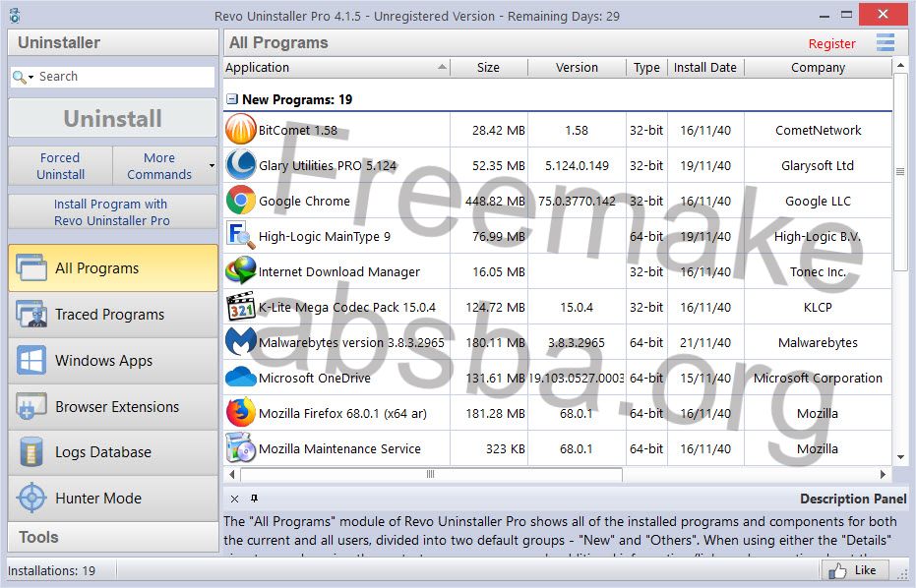The image size is (916, 588).
Task: Click the 75.0.3770.142 version cell
Action: point(577,201)
